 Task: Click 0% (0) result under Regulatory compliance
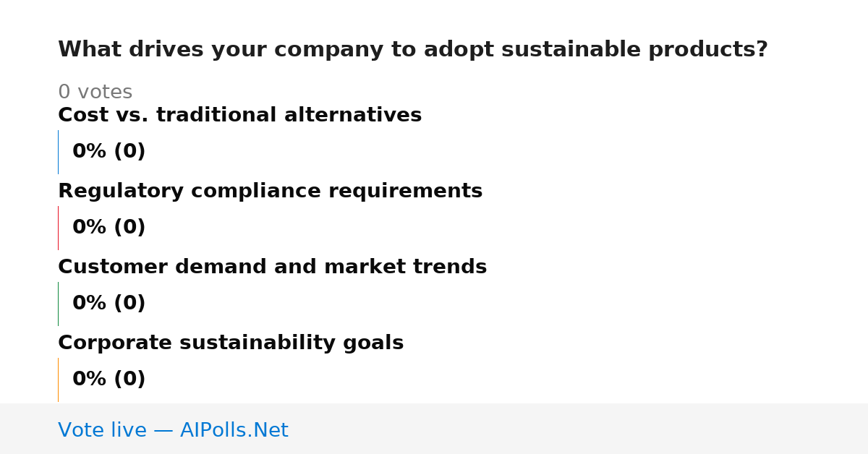click(x=109, y=228)
